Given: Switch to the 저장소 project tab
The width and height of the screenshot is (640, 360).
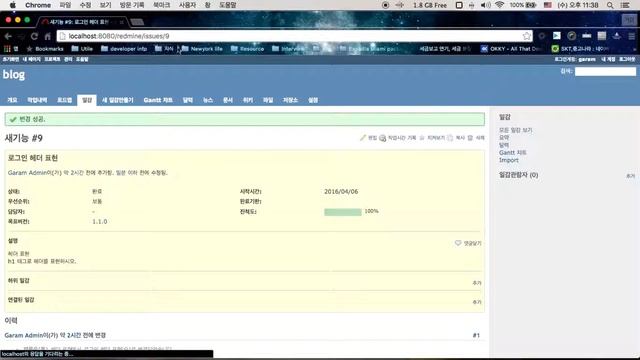Looking at the screenshot, I should (x=290, y=100).
